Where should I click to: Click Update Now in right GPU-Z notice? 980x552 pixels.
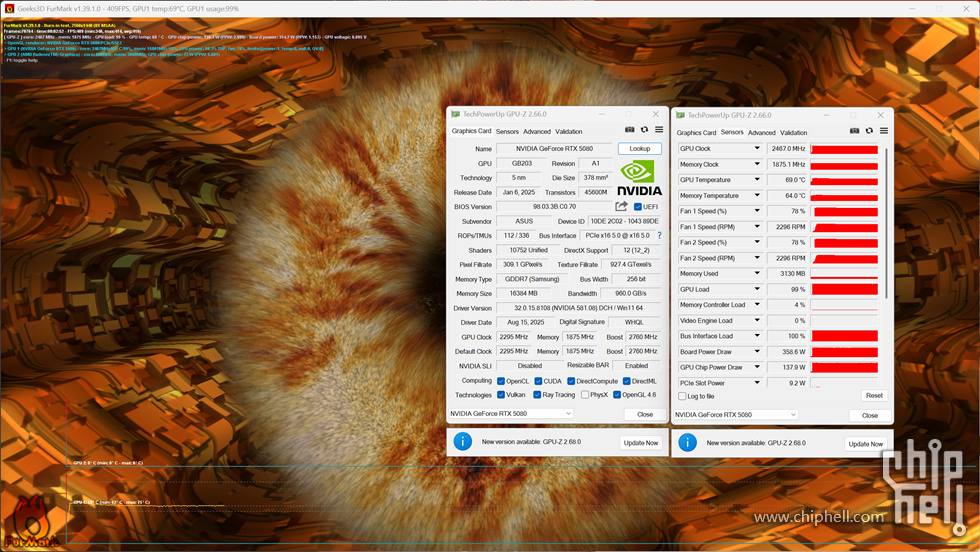[x=866, y=444]
